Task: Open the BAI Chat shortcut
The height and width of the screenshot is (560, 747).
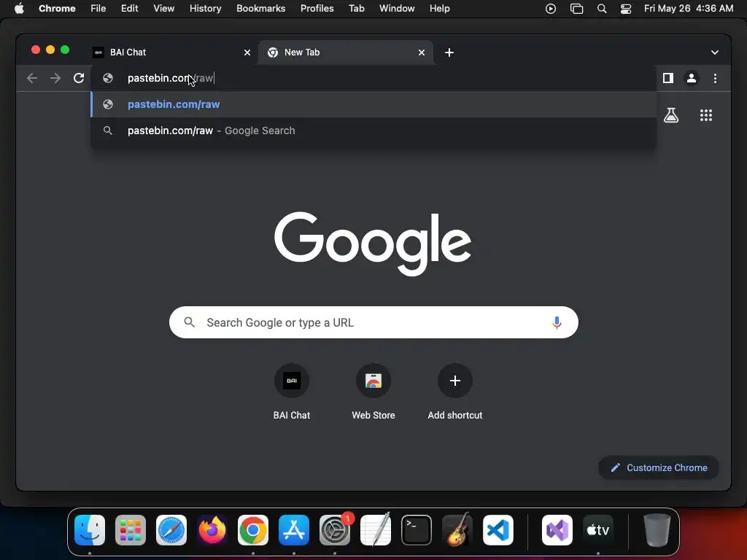Action: tap(292, 392)
